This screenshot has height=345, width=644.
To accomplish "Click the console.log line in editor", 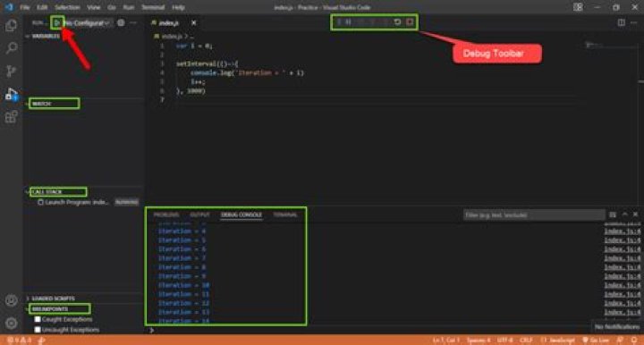I will 247,73.
